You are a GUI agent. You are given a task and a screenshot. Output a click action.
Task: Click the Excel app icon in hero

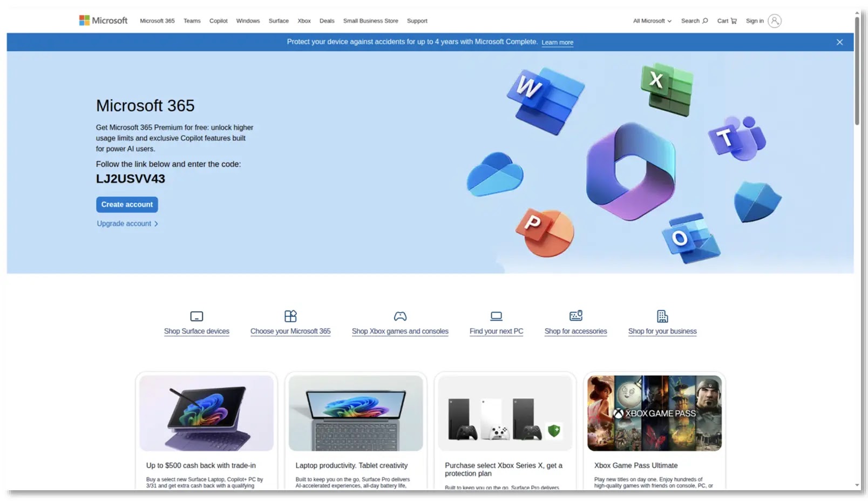667,89
